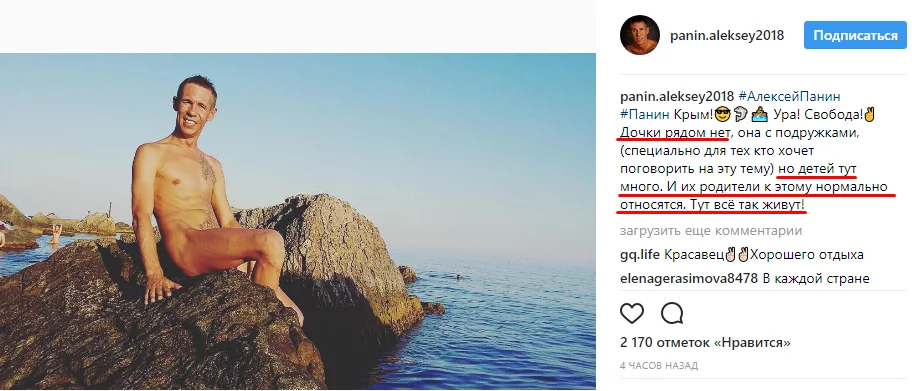Open the round profile avatar picture

pos(640,35)
